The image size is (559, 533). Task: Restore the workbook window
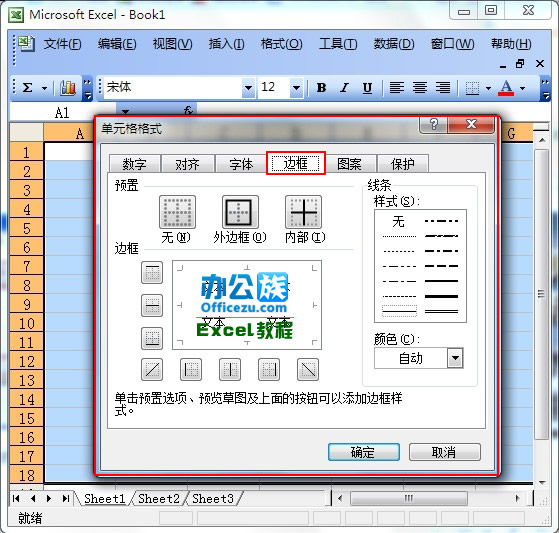coord(520,64)
